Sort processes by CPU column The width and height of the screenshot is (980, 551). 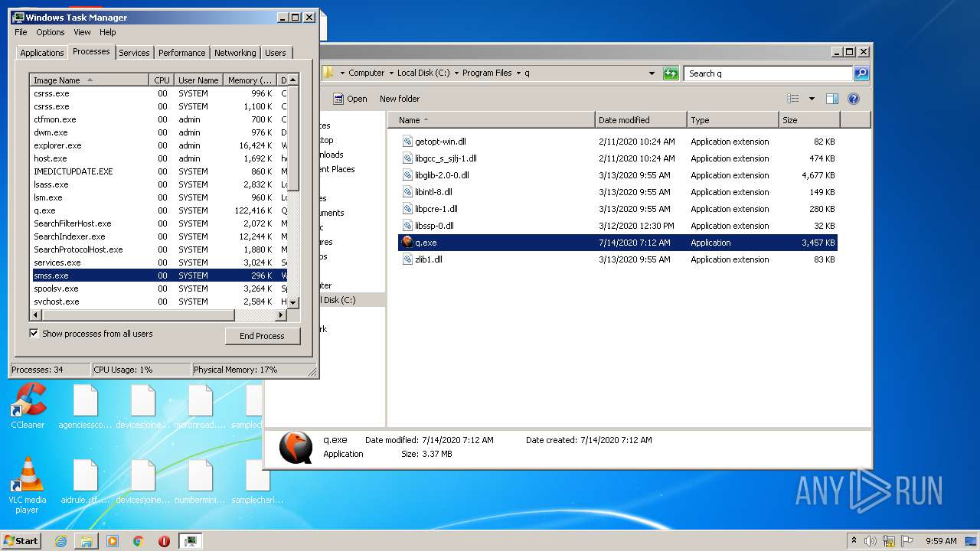pos(161,80)
